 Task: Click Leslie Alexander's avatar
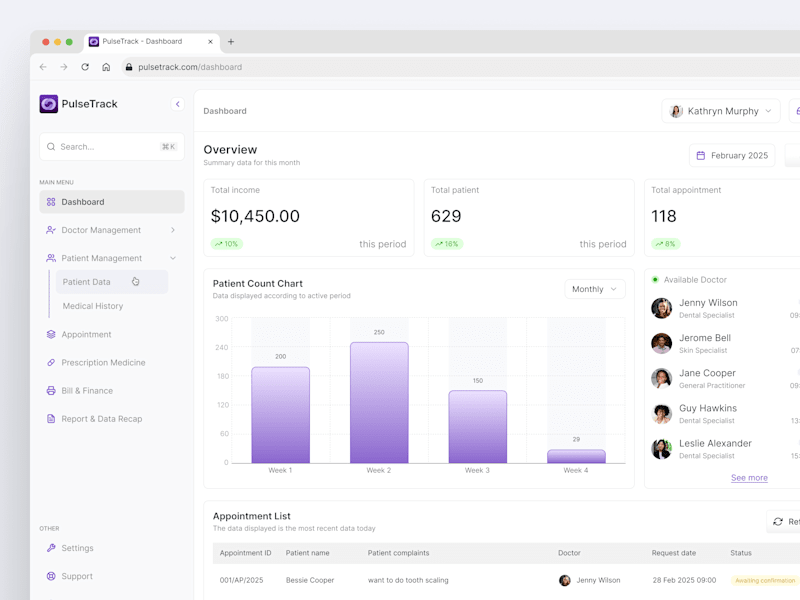click(x=662, y=449)
